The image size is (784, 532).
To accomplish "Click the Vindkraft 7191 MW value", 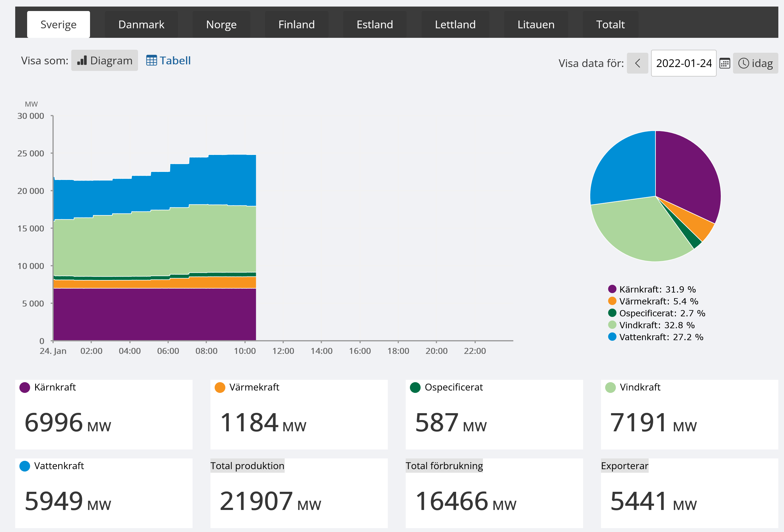I will click(x=653, y=422).
